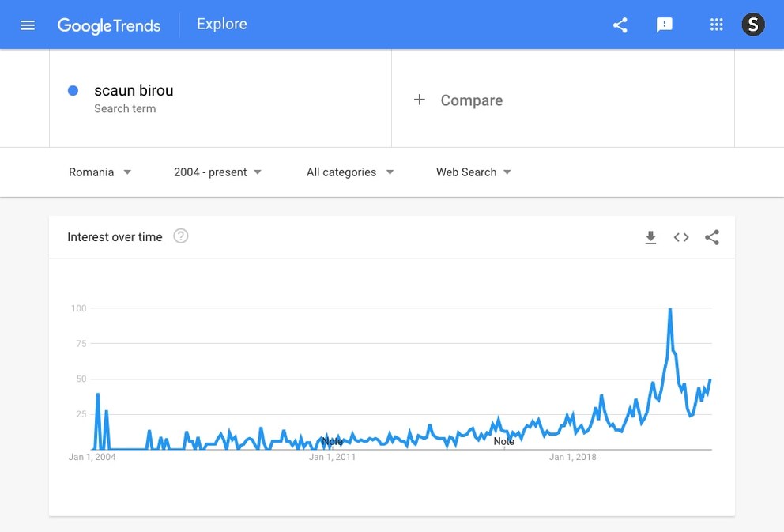Expand the All categories dropdown

point(350,172)
